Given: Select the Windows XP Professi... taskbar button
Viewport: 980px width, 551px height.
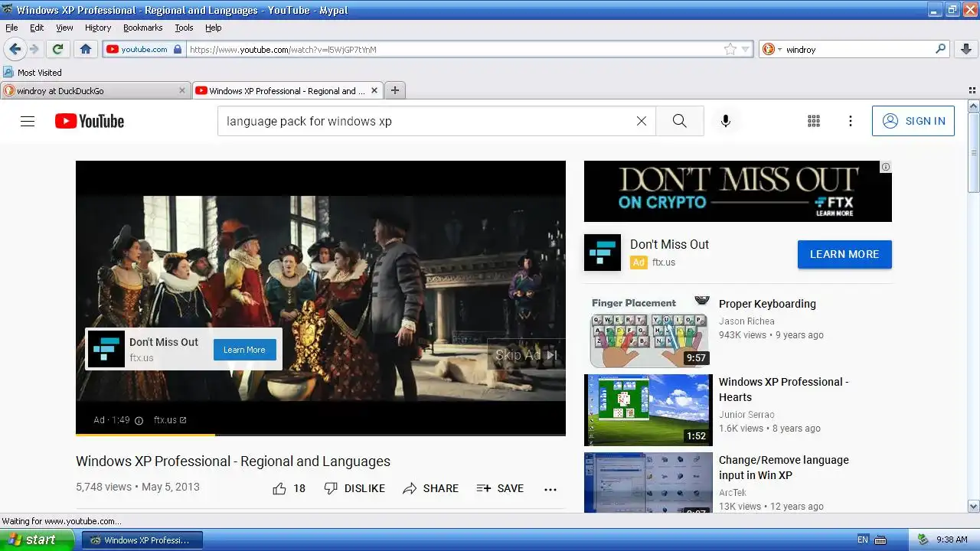Looking at the screenshot, I should [x=142, y=540].
